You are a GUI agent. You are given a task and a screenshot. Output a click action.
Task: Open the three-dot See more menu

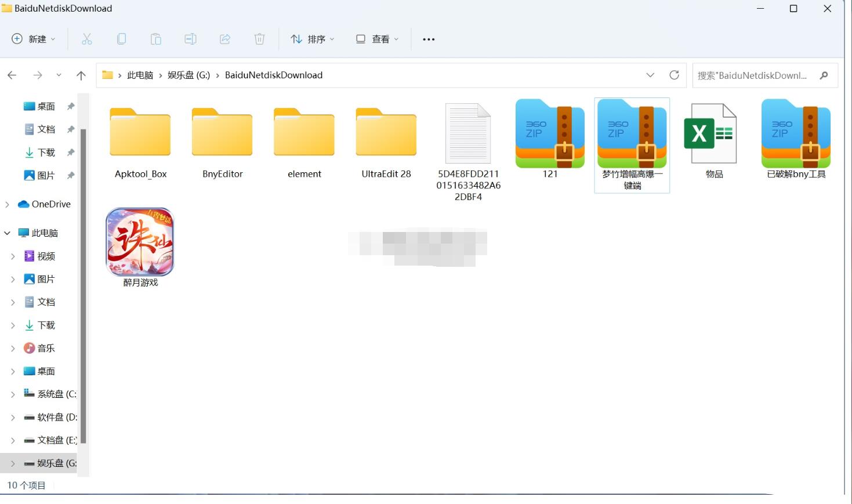point(429,39)
